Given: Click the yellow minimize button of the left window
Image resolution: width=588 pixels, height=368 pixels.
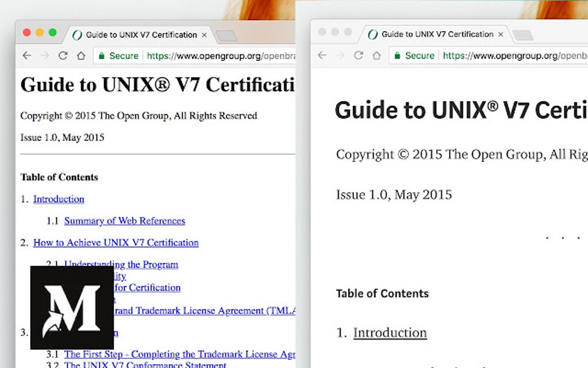Looking at the screenshot, I should [x=40, y=33].
